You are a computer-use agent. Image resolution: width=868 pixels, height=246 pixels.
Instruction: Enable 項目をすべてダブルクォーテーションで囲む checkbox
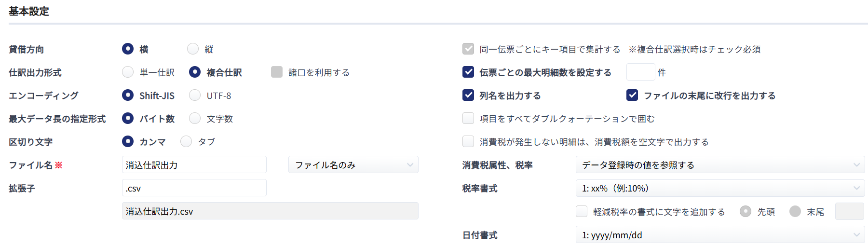[x=468, y=118]
